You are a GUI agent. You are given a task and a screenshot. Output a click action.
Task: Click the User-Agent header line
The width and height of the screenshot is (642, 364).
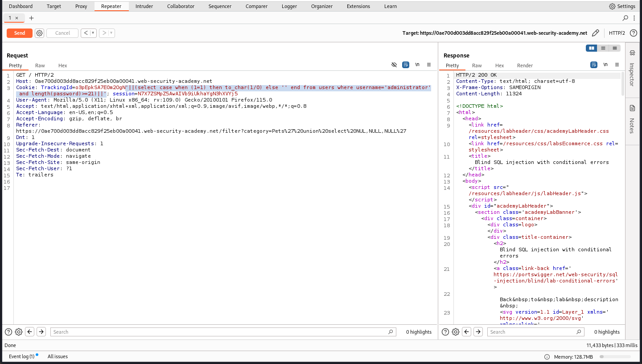tap(144, 100)
